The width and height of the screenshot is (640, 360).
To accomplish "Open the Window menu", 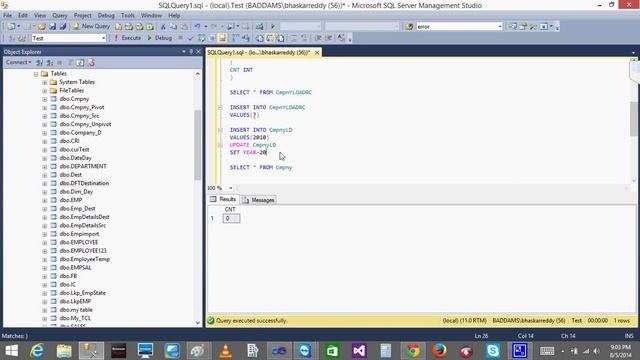I will 151,15.
